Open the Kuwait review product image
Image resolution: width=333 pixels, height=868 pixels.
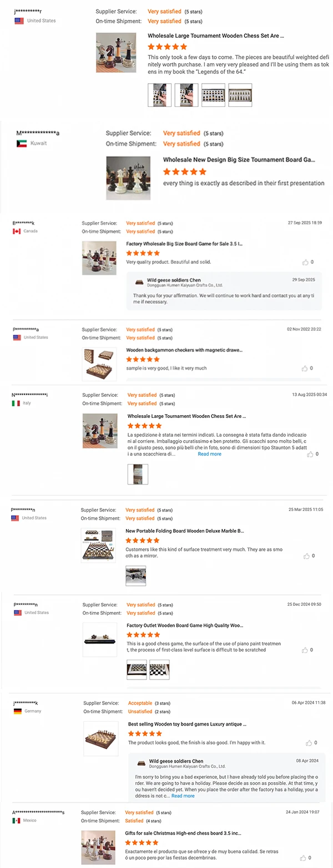pyautogui.click(x=128, y=178)
